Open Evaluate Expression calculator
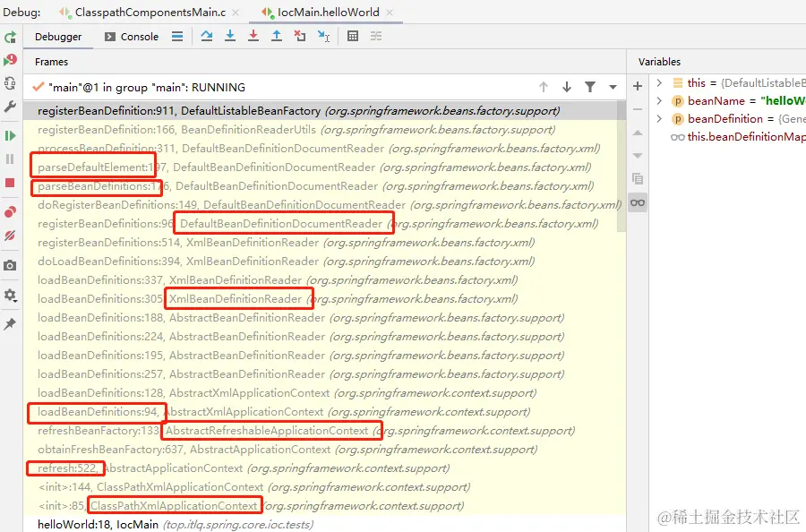The width and height of the screenshot is (806, 532). tap(353, 36)
